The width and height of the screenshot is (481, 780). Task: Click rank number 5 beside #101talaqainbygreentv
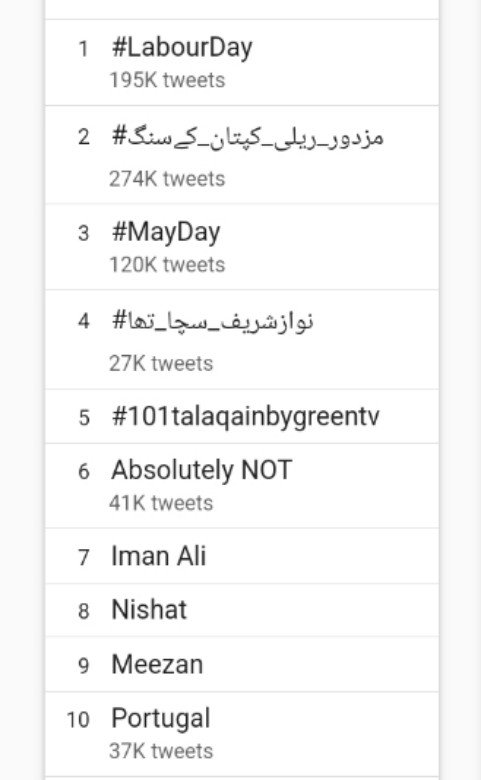(x=84, y=417)
